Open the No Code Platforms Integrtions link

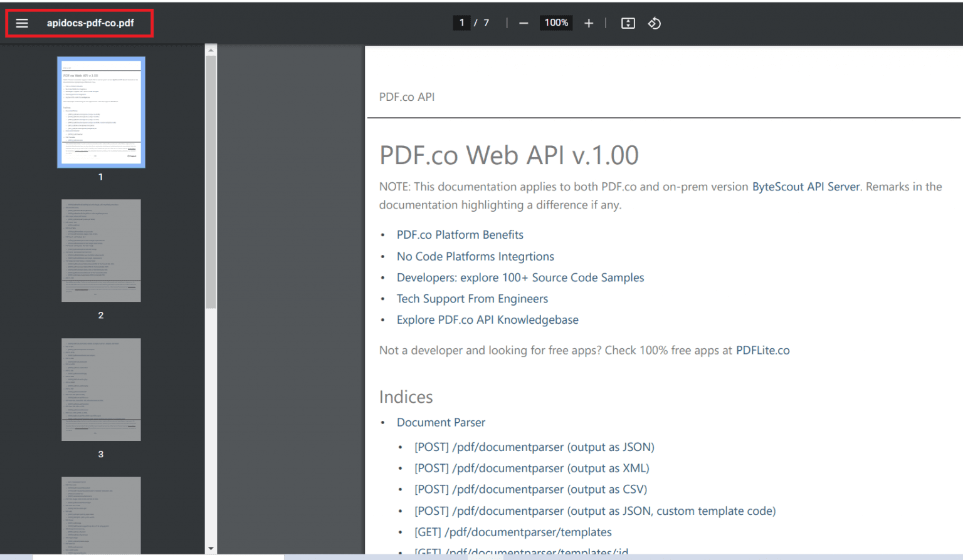[475, 256]
